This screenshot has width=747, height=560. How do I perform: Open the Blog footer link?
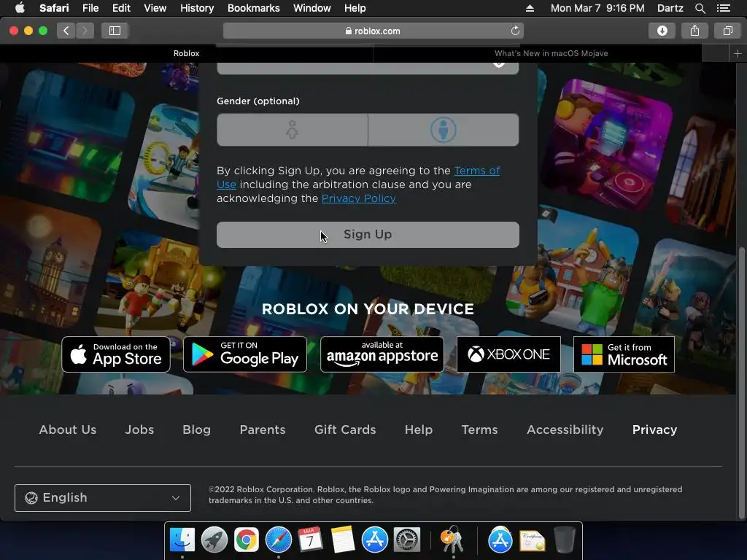click(197, 430)
